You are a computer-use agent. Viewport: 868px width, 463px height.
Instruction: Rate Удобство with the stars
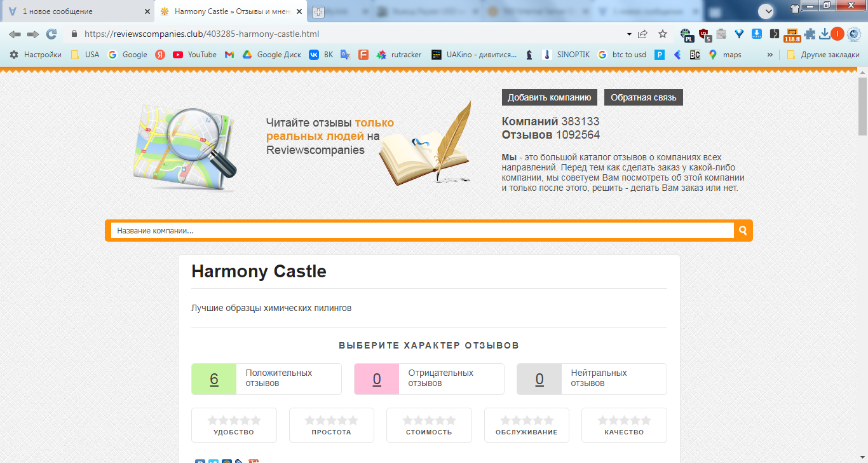(x=234, y=420)
